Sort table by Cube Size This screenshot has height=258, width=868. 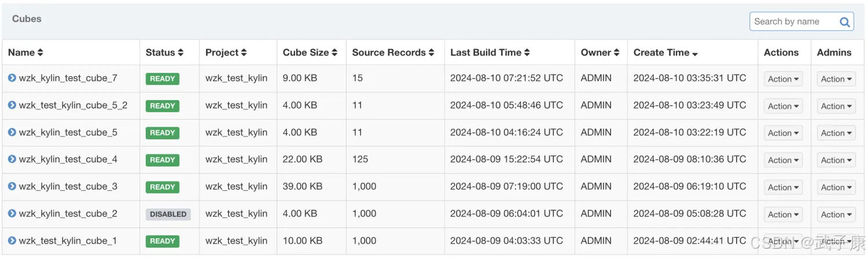310,53
